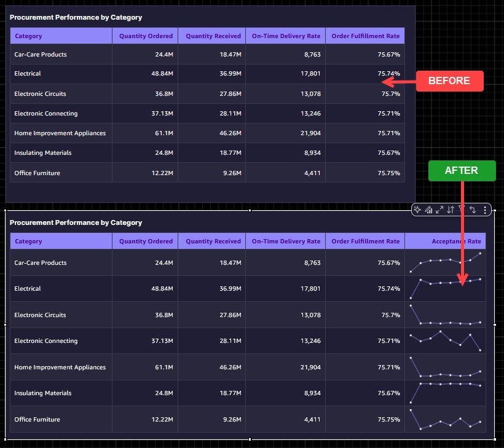Open the three-dot more options menu
This screenshot has height=448, width=504.
point(485,210)
